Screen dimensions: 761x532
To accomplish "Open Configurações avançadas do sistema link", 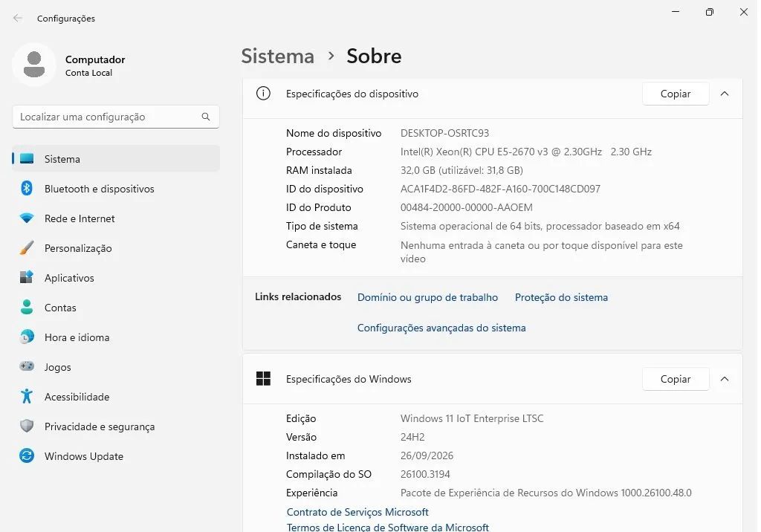I will [441, 328].
